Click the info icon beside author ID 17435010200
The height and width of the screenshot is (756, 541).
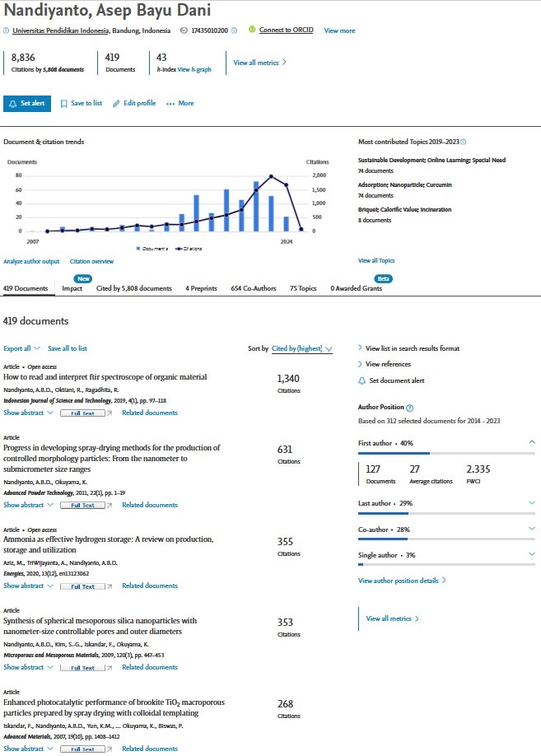click(x=235, y=30)
